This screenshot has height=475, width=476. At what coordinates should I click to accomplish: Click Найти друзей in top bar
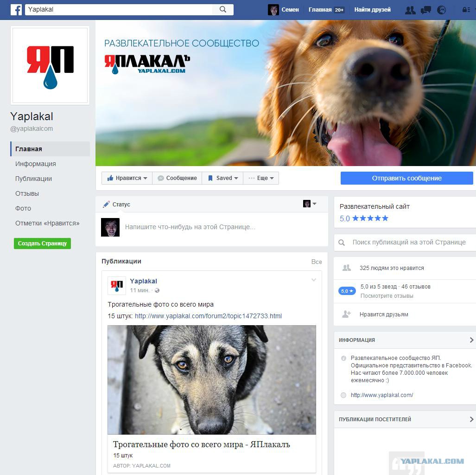pos(372,10)
